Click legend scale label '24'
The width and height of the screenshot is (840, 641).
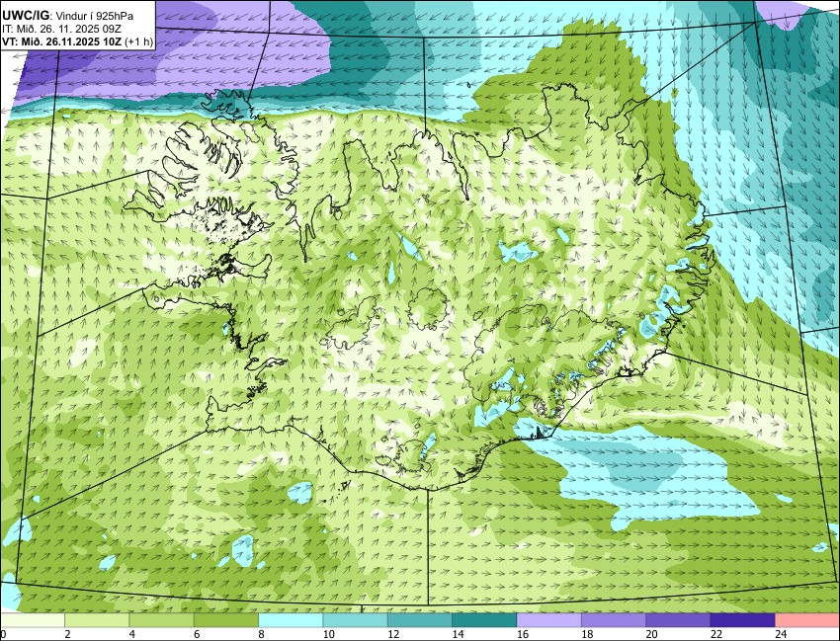tap(781, 634)
